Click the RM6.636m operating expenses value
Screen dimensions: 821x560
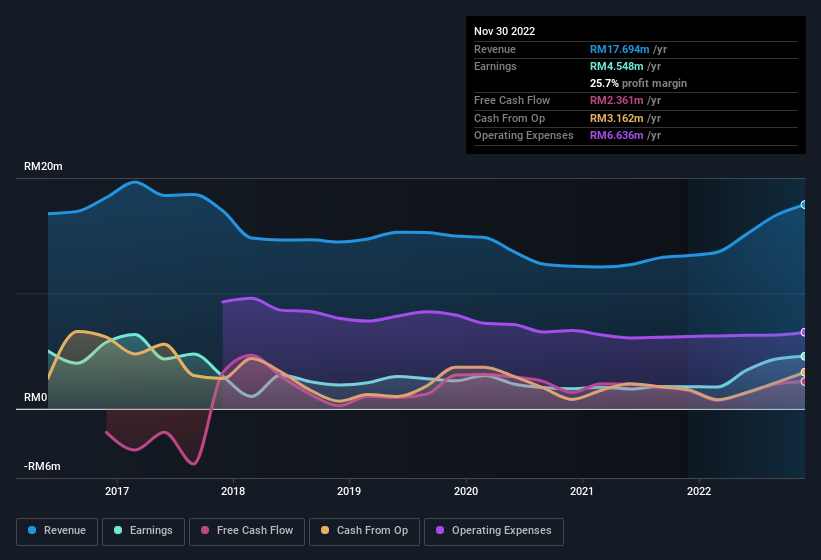616,136
